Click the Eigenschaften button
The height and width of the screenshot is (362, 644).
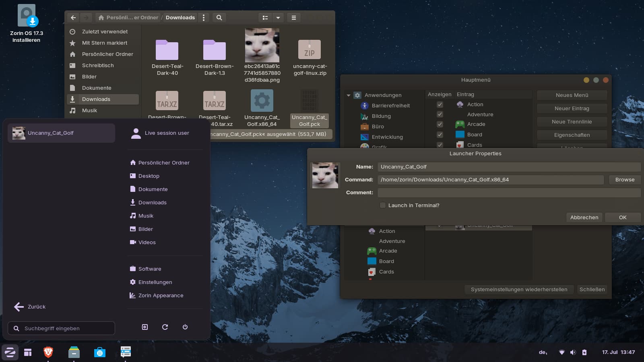tap(572, 135)
